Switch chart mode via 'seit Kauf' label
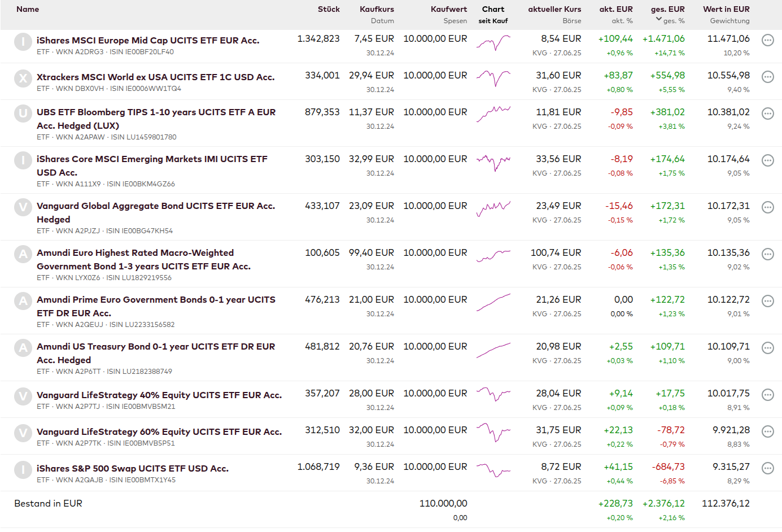 tap(493, 21)
